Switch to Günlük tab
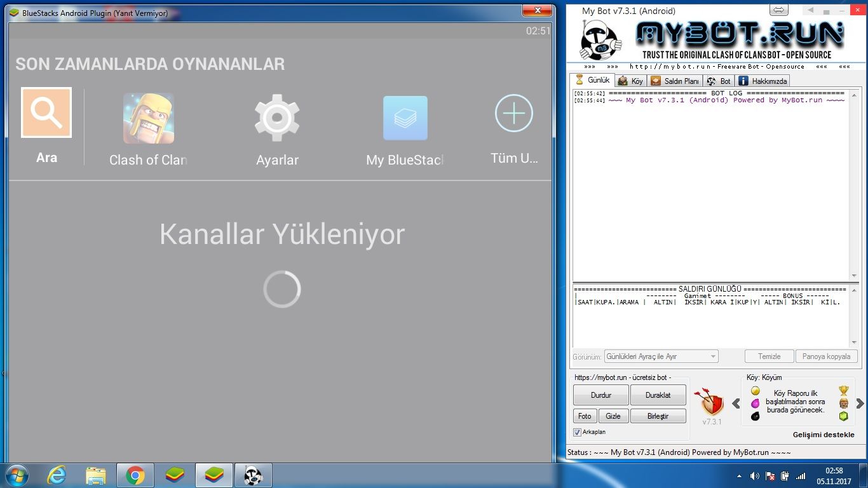Viewport: 868px width, 488px height. click(592, 80)
